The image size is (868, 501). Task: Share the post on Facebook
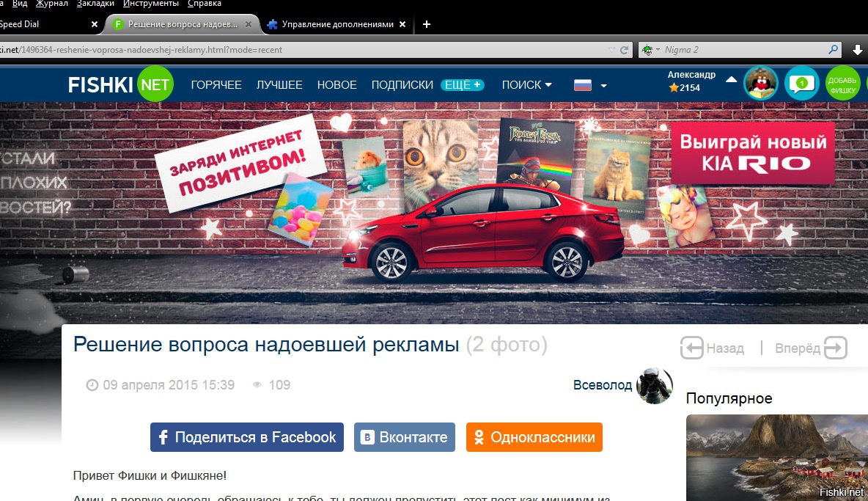247,437
